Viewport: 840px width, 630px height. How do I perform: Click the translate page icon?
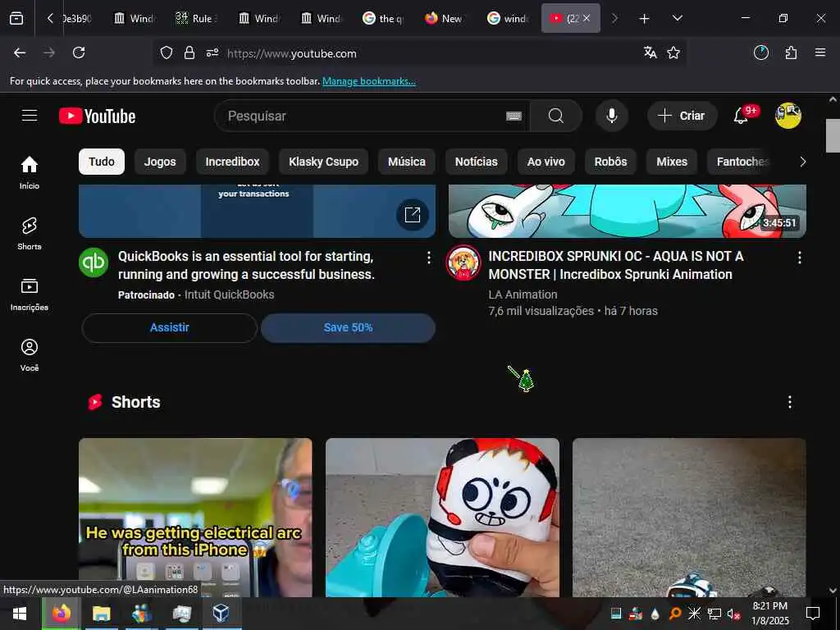(651, 52)
